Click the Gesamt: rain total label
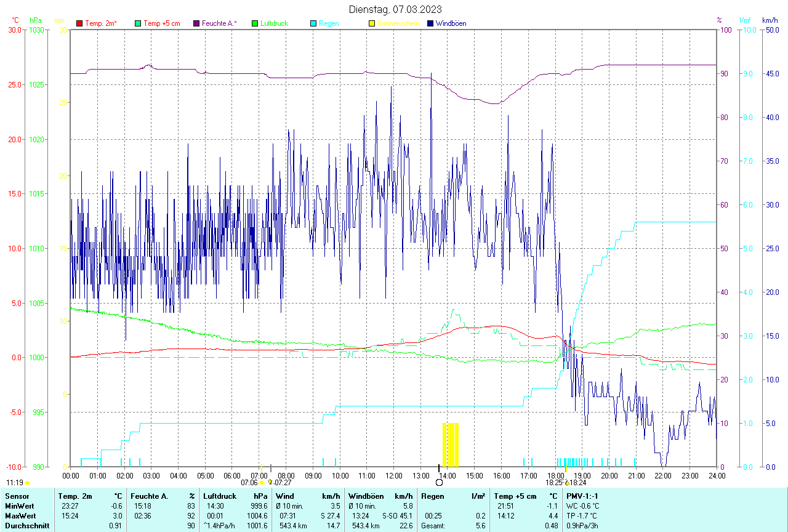788x532 pixels. [x=433, y=525]
